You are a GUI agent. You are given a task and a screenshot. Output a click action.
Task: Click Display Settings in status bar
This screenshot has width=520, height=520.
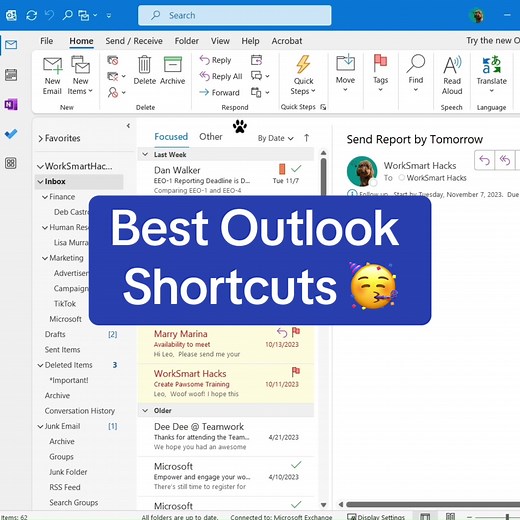pyautogui.click(x=376, y=517)
